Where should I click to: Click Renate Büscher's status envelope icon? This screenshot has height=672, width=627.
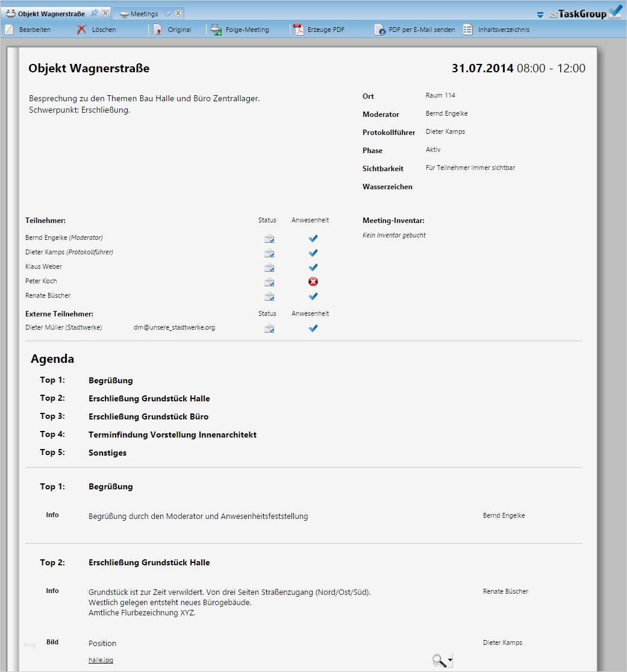click(x=269, y=297)
